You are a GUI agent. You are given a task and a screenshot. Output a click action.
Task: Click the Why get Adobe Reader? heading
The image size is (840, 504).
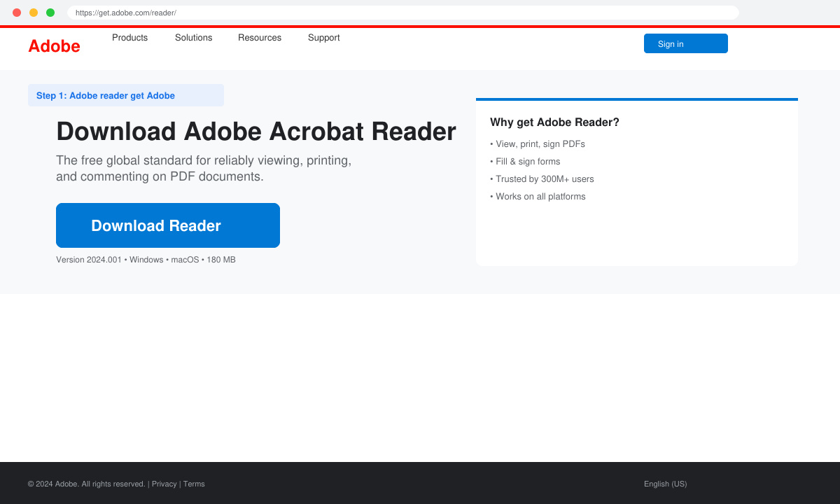[x=554, y=122]
